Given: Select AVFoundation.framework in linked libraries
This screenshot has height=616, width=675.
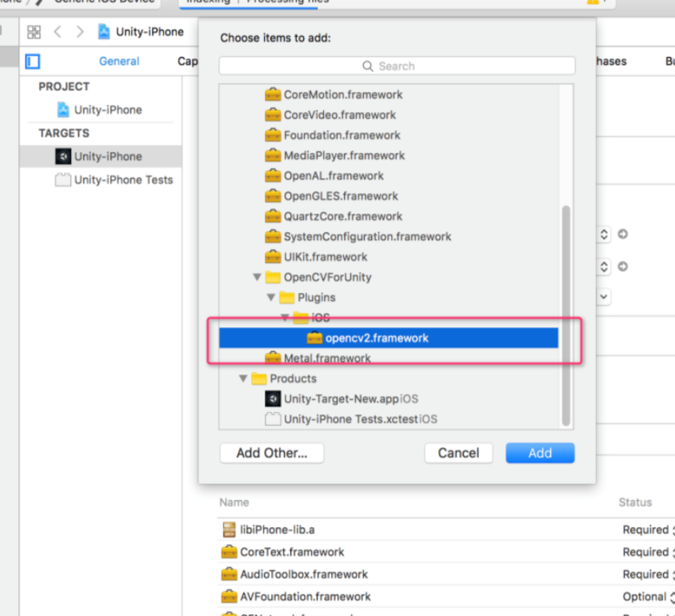Looking at the screenshot, I should [x=306, y=597].
